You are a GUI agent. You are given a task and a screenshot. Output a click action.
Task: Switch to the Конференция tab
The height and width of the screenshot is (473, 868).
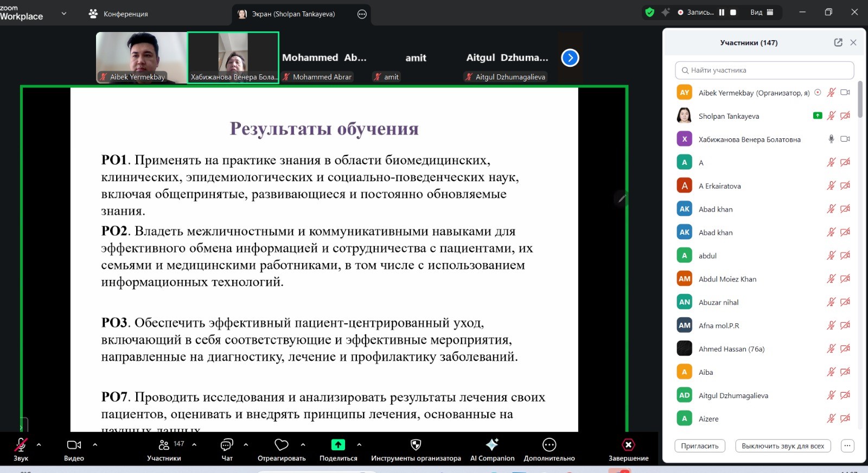pyautogui.click(x=118, y=14)
